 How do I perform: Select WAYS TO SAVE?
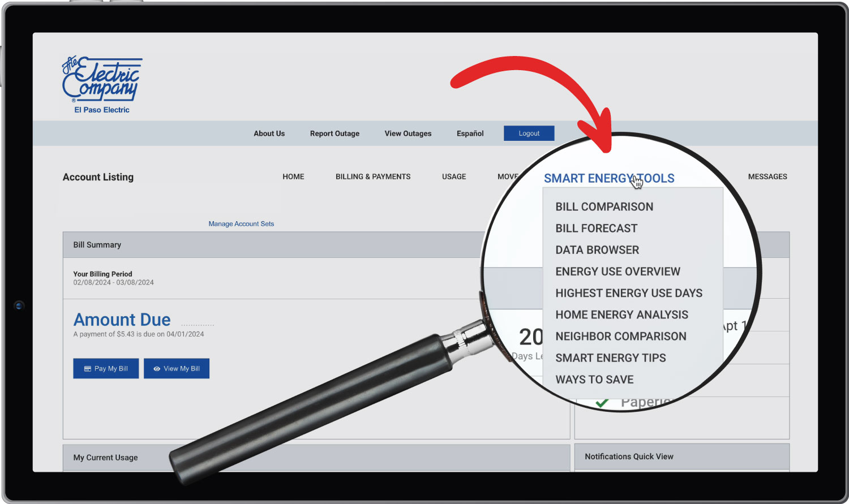pos(594,379)
